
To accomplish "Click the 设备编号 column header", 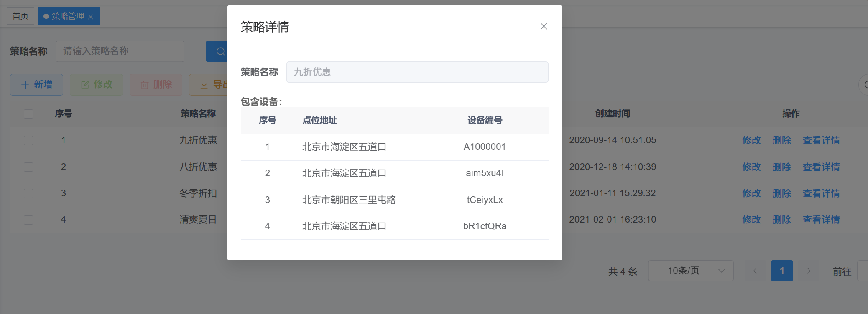I will click(x=485, y=121).
